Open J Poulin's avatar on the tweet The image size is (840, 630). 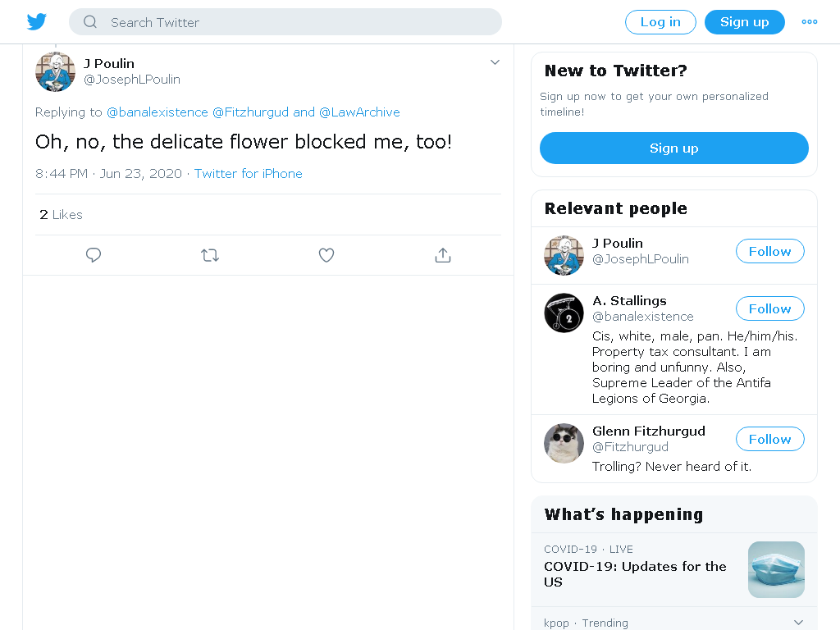tap(55, 72)
